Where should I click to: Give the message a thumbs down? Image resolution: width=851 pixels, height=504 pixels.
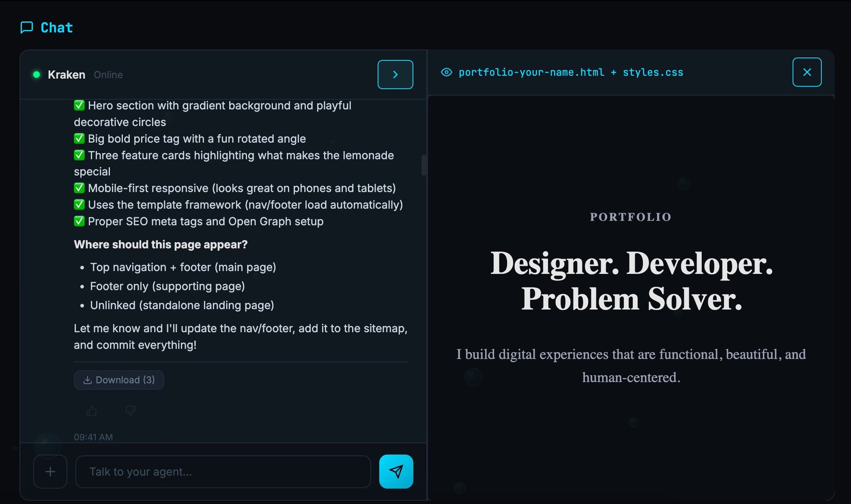click(130, 411)
